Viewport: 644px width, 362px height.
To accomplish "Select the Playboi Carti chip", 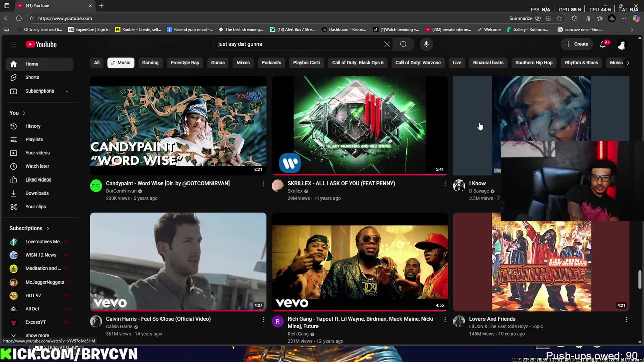I will coord(306,63).
